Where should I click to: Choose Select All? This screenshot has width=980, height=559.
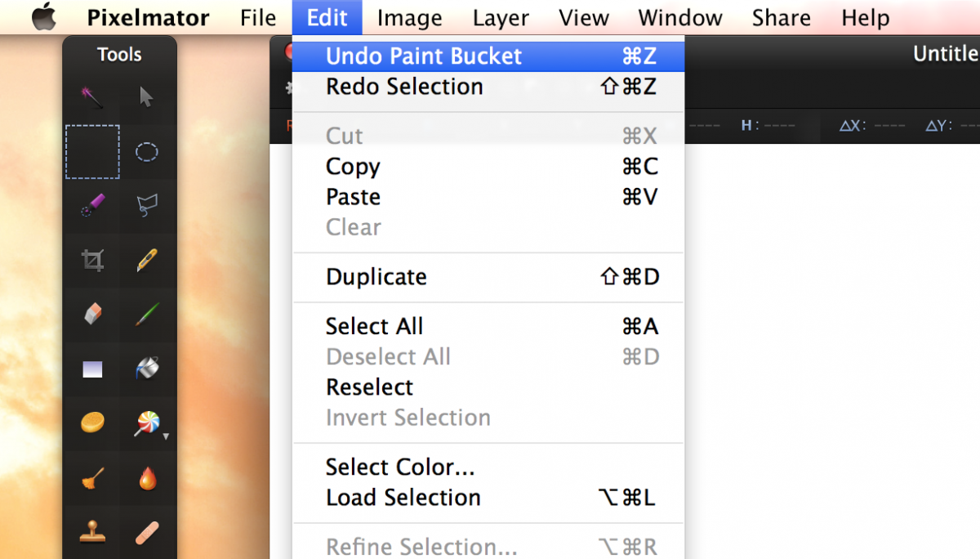point(488,327)
